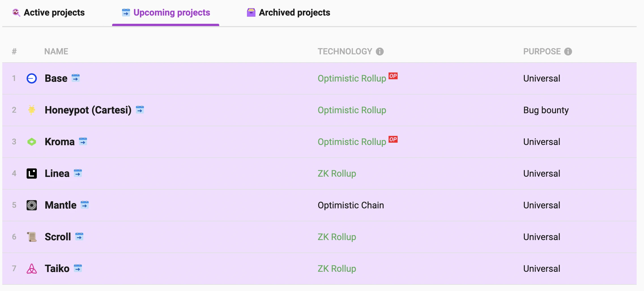Click the NAME column header

[56, 52]
